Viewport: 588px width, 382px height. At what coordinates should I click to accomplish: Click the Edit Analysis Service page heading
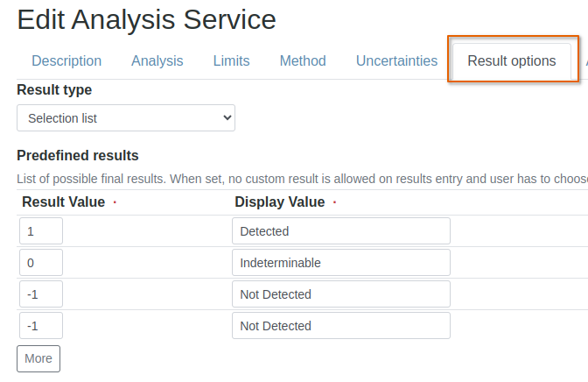(x=147, y=19)
